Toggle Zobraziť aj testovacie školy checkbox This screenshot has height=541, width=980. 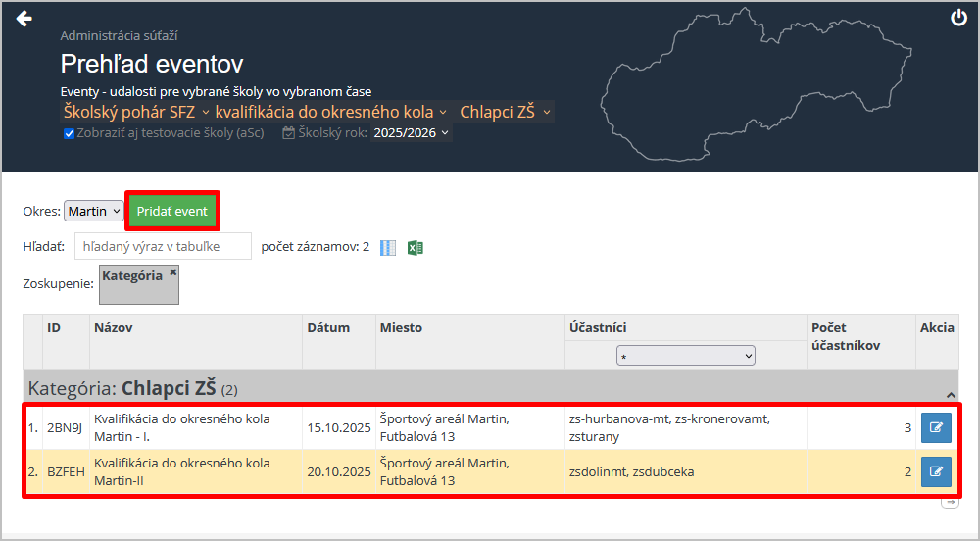[69, 133]
